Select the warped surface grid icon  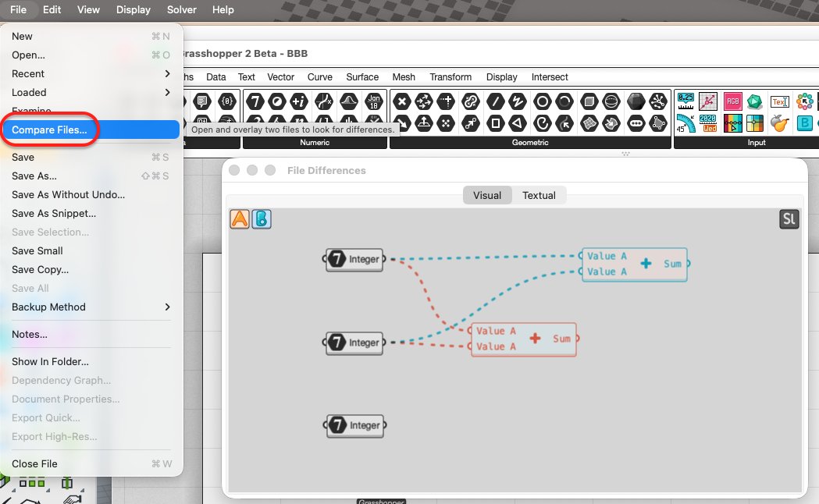(589, 123)
